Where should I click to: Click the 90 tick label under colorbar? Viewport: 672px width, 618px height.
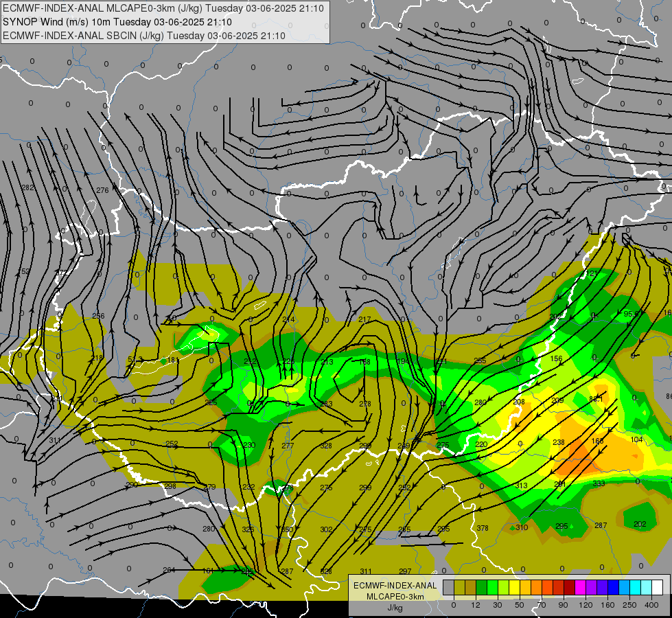pos(563,605)
